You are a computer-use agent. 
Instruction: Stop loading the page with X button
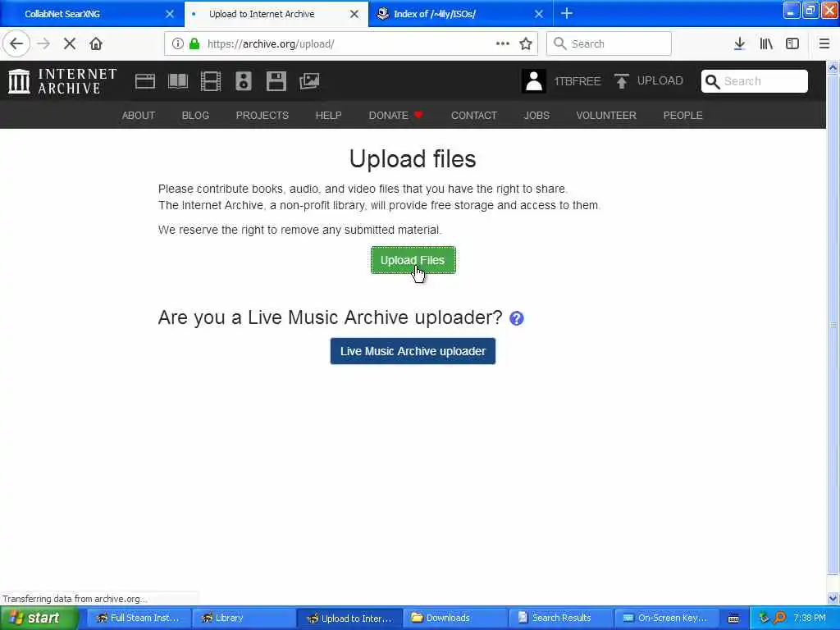[x=70, y=44]
